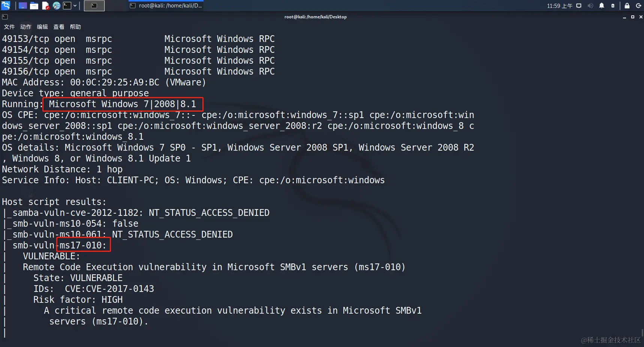Select the root@kali taskbar window button
Image resolution: width=644 pixels, height=347 pixels.
tap(166, 6)
